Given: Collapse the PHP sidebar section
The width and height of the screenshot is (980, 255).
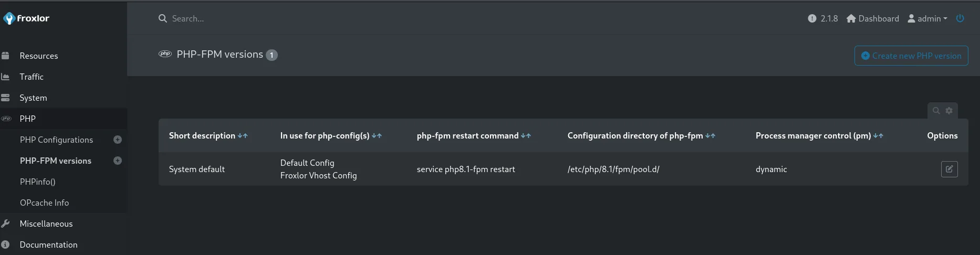Looking at the screenshot, I should [28, 119].
